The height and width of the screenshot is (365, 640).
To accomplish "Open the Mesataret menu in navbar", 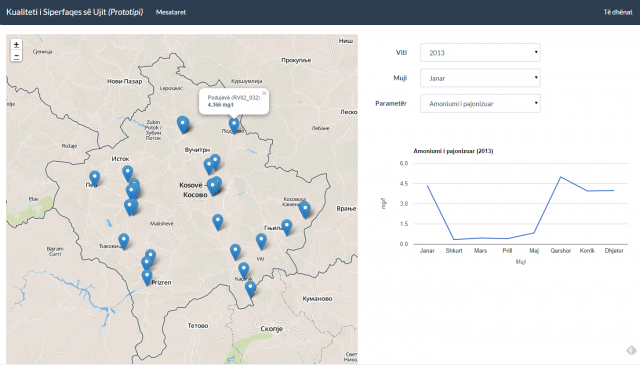I will pyautogui.click(x=171, y=12).
